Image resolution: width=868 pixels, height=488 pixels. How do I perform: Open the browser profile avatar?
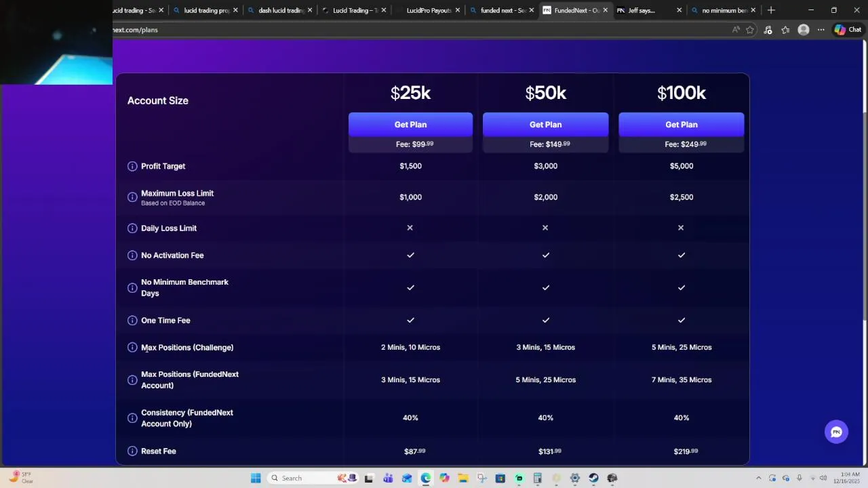coord(804,30)
